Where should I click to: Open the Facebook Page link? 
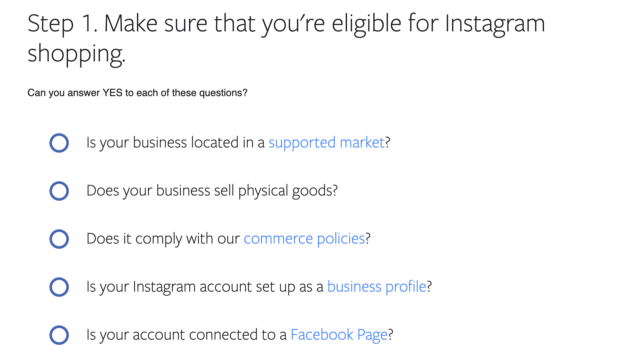339,335
